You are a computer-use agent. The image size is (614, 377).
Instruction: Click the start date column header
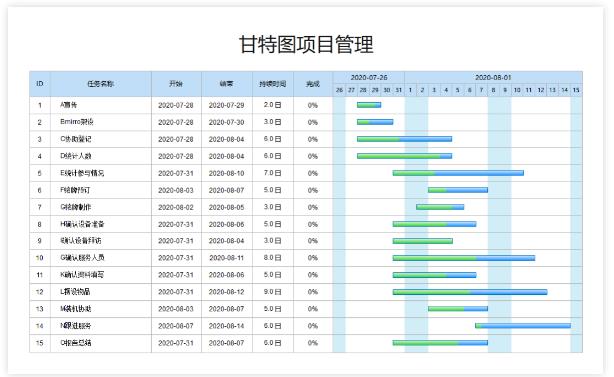[x=176, y=84]
